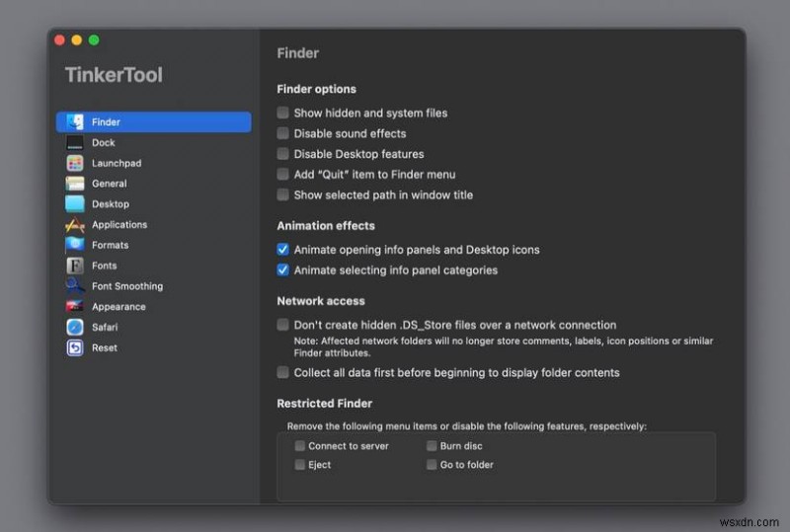Select the Finder label in sidebar
The width and height of the screenshot is (790, 532).
[106, 122]
